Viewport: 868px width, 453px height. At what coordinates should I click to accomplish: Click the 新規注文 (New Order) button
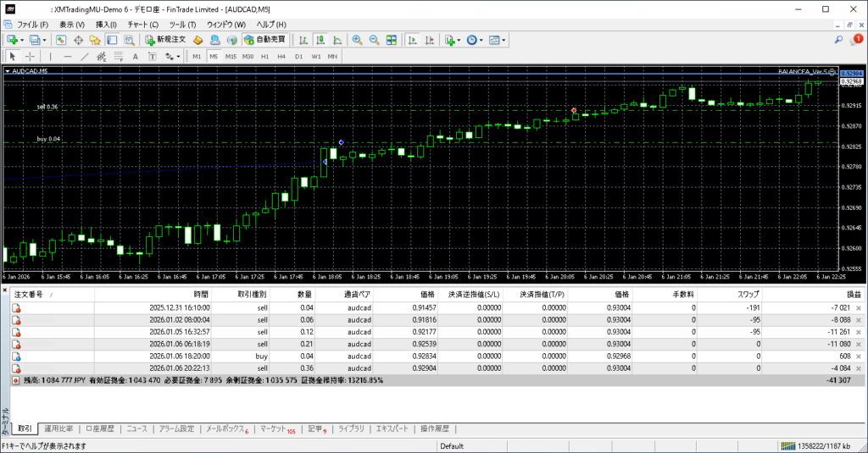pos(165,40)
